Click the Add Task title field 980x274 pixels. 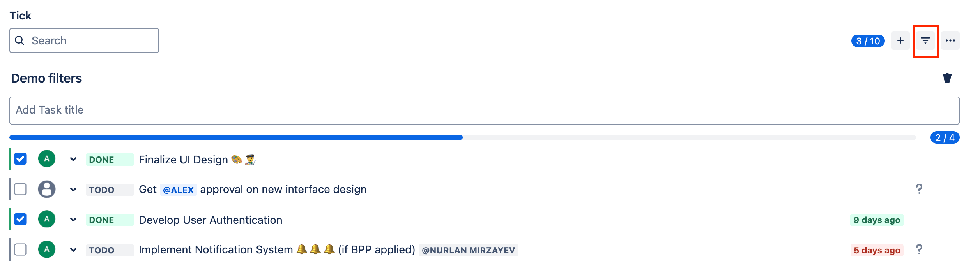click(x=484, y=111)
